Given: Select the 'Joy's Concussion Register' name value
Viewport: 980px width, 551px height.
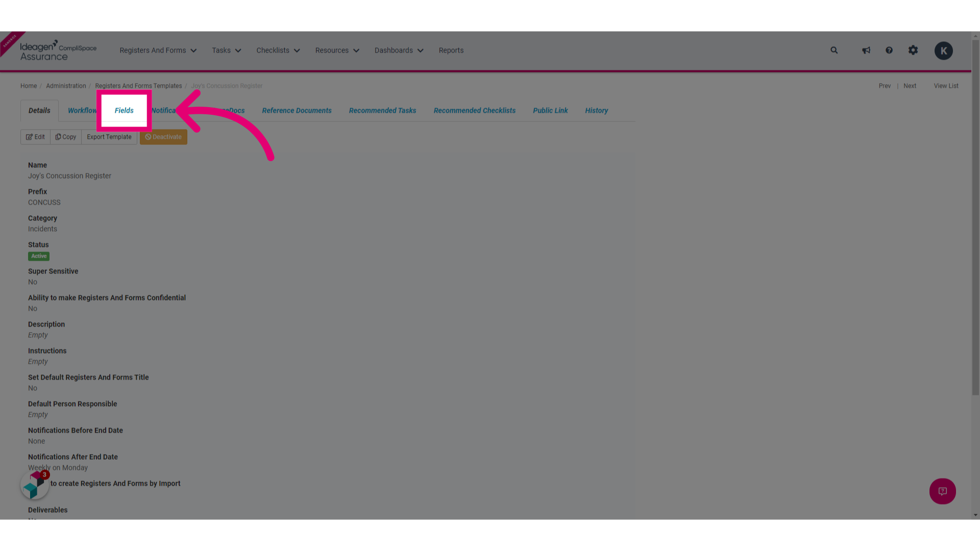Looking at the screenshot, I should point(69,176).
